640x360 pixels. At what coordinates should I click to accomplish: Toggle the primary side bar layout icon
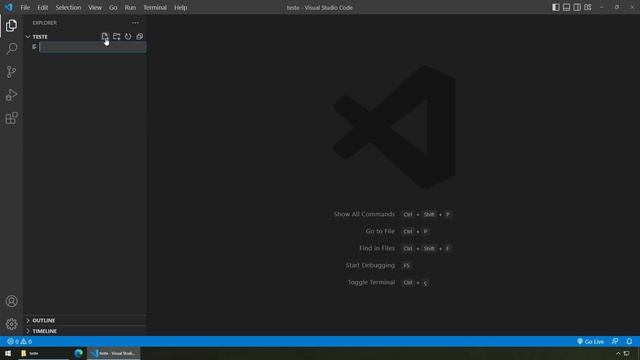556,7
